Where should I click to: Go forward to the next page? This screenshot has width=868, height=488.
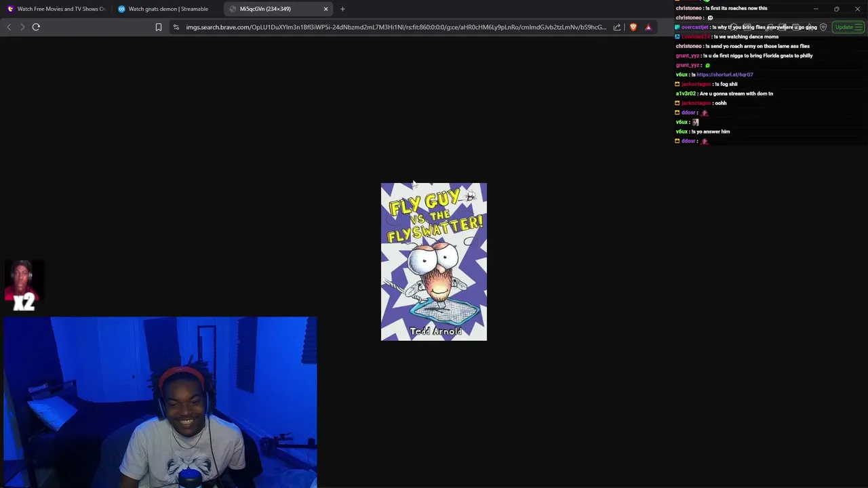[22, 27]
